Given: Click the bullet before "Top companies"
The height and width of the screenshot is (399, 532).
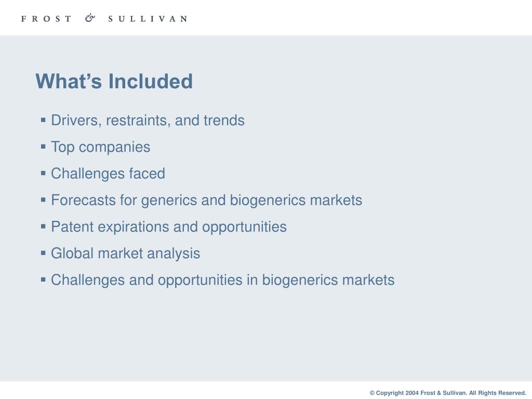Looking at the screenshot, I should click(43, 147).
